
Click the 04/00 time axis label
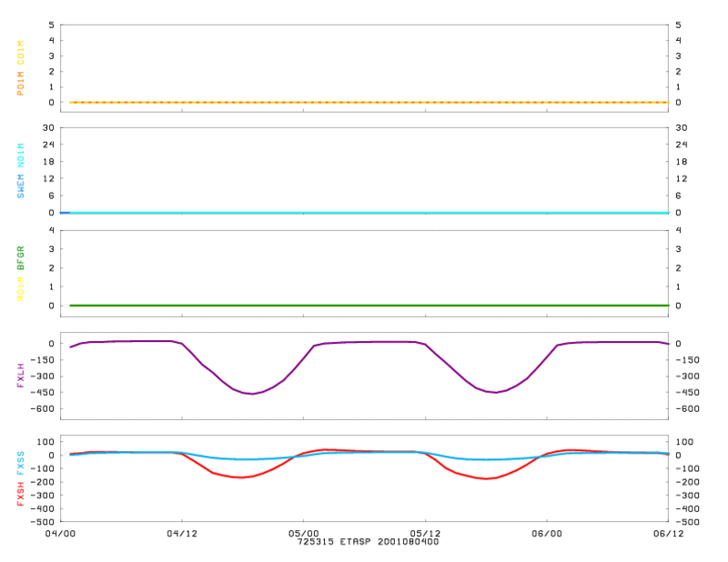(x=60, y=534)
